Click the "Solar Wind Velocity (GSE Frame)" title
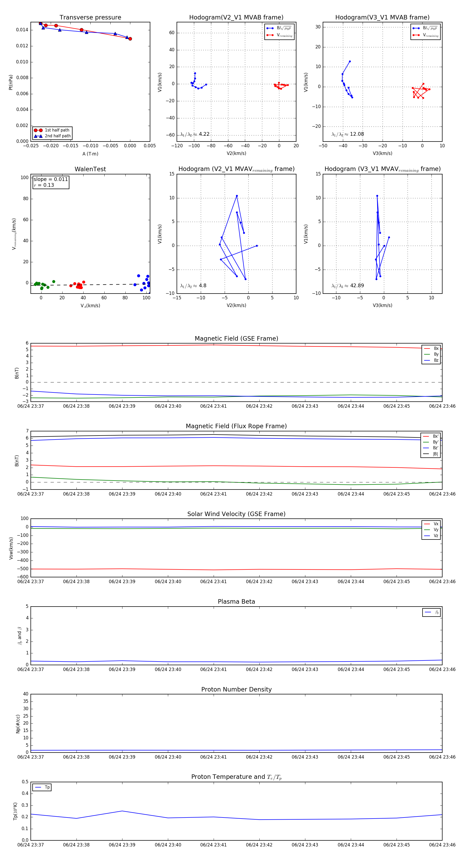 (236, 514)
